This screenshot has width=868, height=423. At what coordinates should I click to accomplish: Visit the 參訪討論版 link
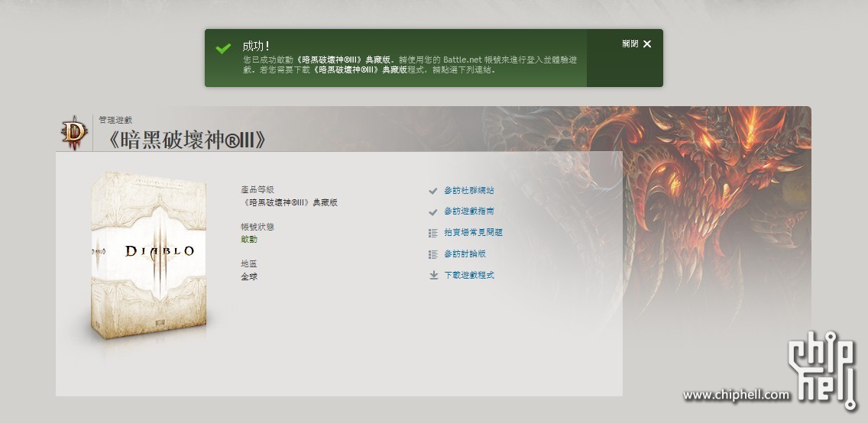(465, 253)
